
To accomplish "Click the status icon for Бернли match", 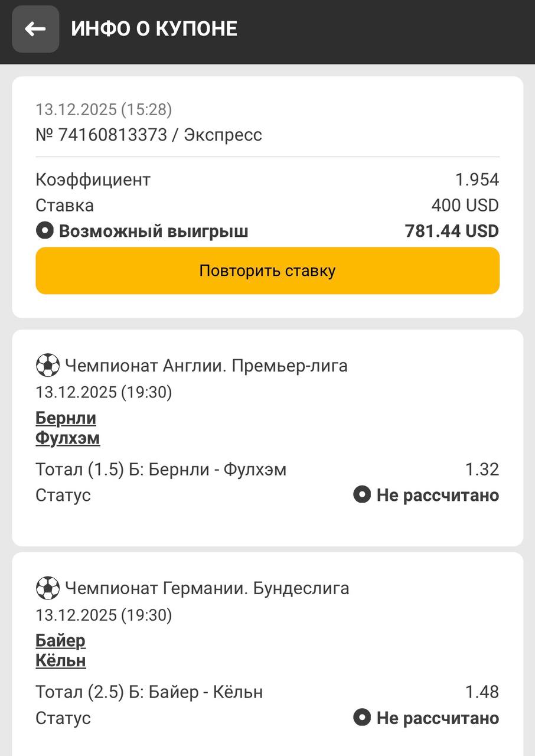I will pyautogui.click(x=362, y=495).
